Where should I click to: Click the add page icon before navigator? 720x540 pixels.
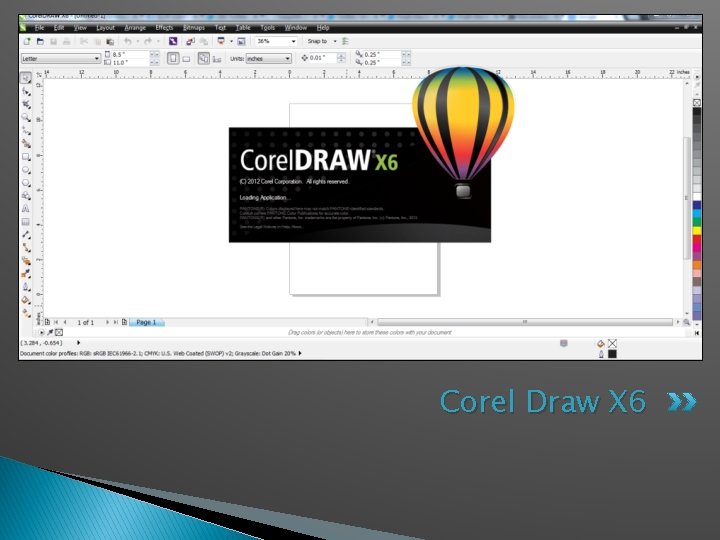click(47, 322)
